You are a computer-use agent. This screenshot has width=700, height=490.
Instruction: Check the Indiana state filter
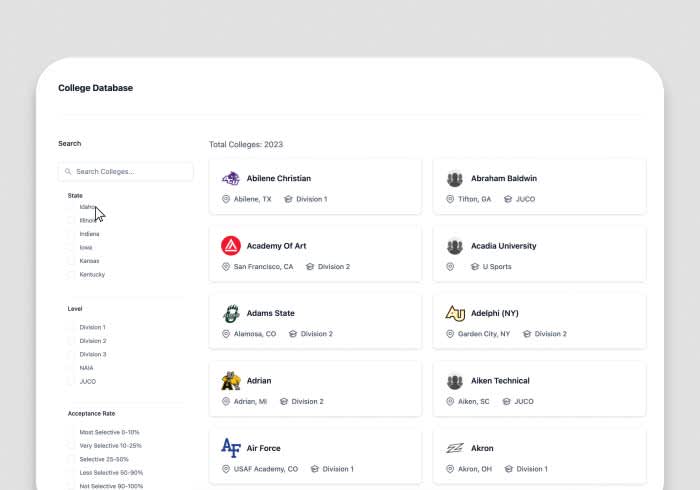[x=71, y=234]
